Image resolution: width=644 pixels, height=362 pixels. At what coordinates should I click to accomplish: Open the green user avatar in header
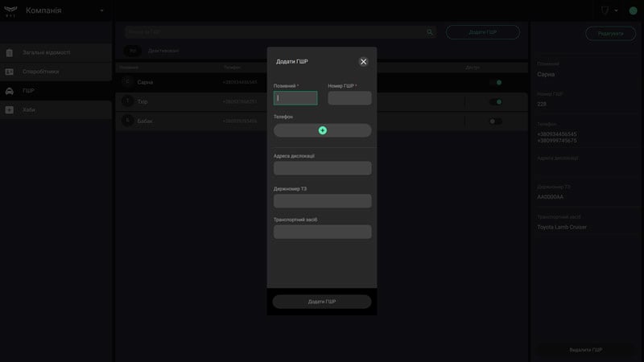tap(634, 11)
